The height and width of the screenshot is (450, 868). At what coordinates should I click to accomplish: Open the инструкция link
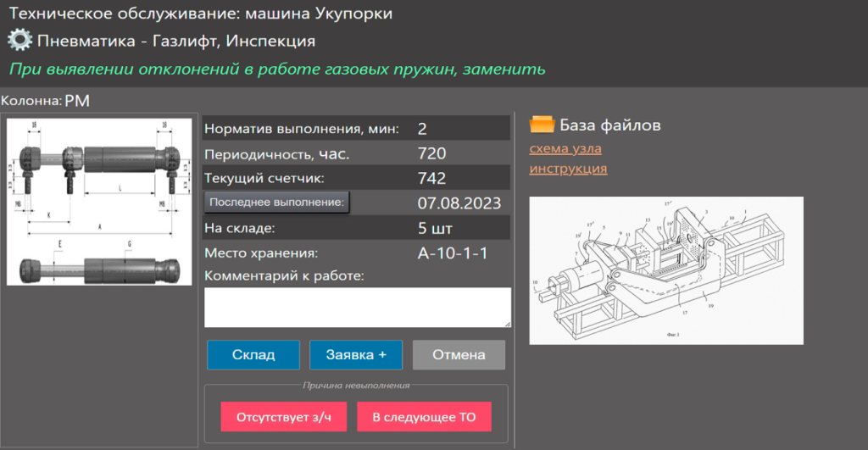tap(568, 169)
